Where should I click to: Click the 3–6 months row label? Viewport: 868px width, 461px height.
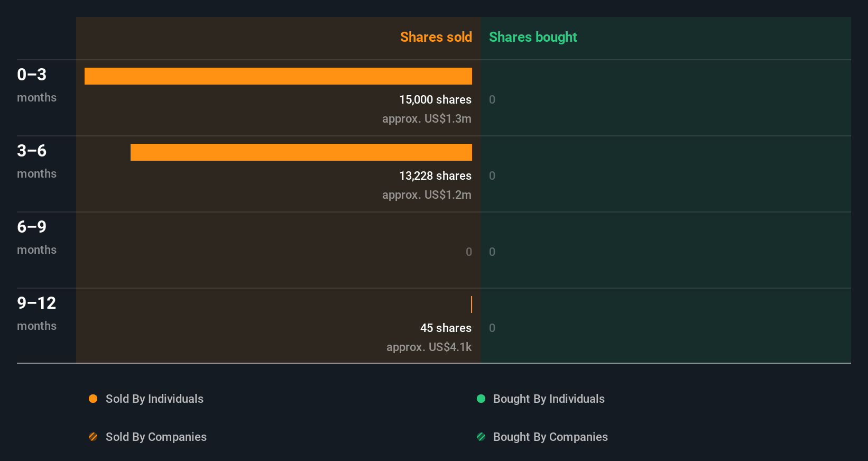(x=36, y=161)
